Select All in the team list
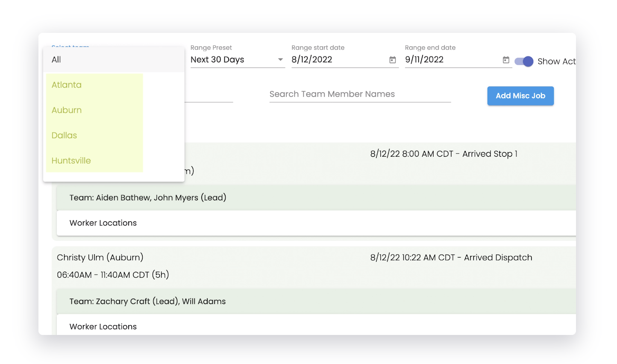 click(56, 60)
